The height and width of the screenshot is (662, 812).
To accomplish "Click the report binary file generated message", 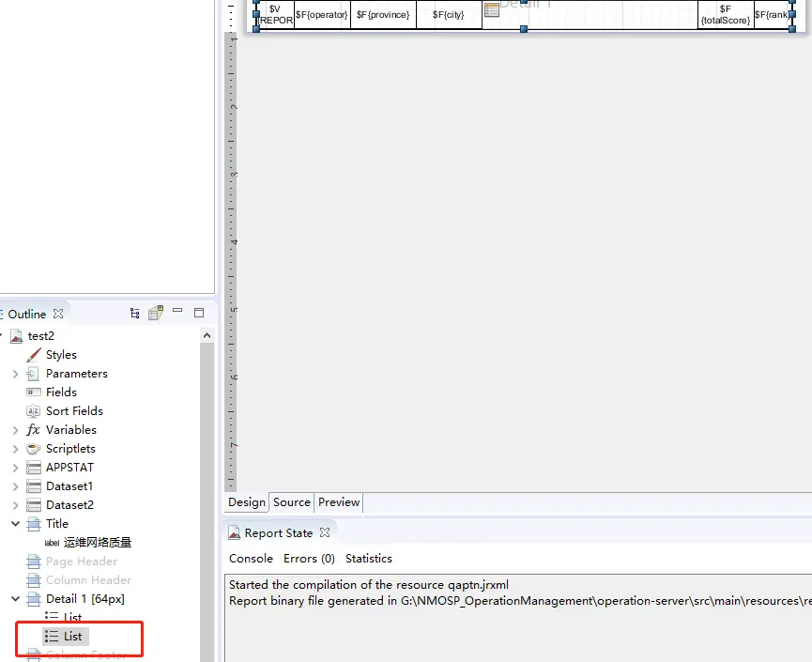I will coord(520,600).
